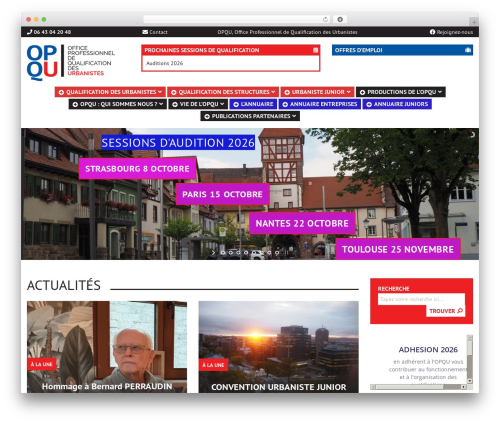Open the Qualification des Structures menu
500x423 pixels.
tap(223, 92)
